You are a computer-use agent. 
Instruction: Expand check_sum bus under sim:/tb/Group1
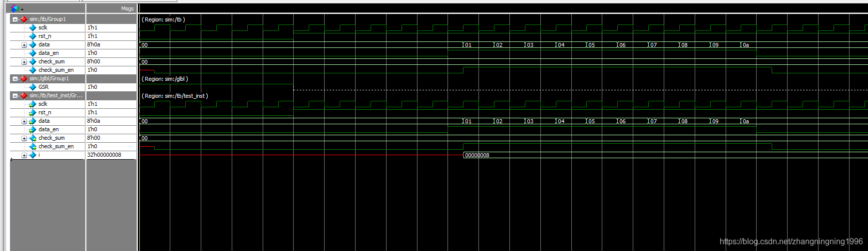24,62
